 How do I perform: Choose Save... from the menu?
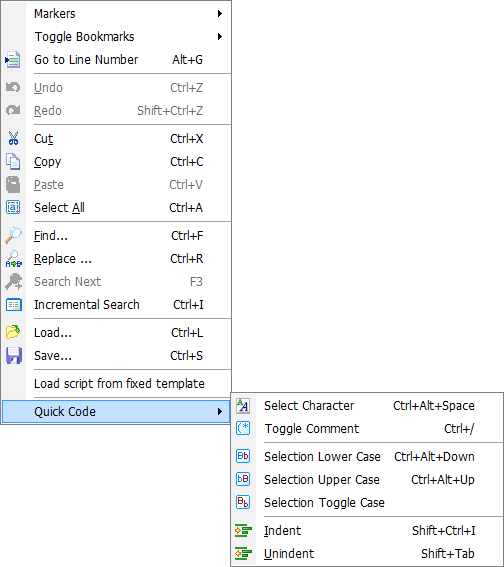point(116,355)
